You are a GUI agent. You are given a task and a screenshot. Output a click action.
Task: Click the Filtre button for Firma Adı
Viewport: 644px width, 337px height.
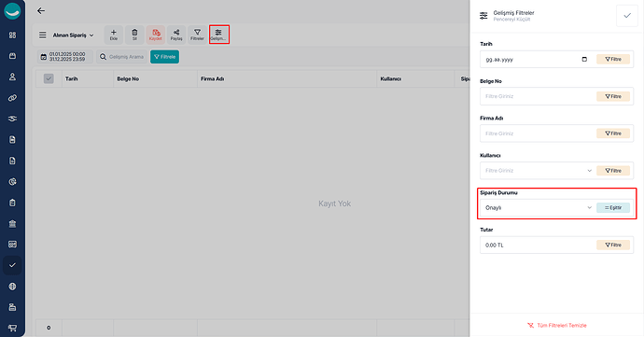click(613, 133)
